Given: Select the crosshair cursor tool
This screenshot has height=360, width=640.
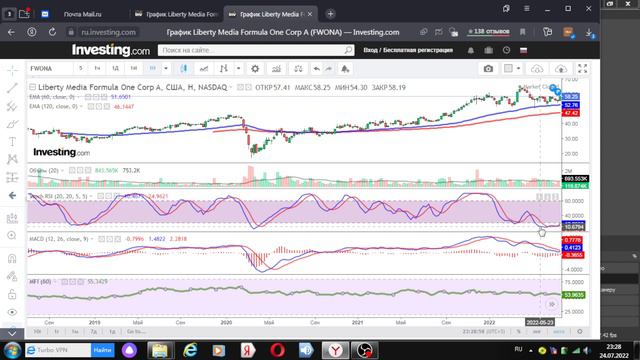Looking at the screenshot, I should [x=12, y=70].
